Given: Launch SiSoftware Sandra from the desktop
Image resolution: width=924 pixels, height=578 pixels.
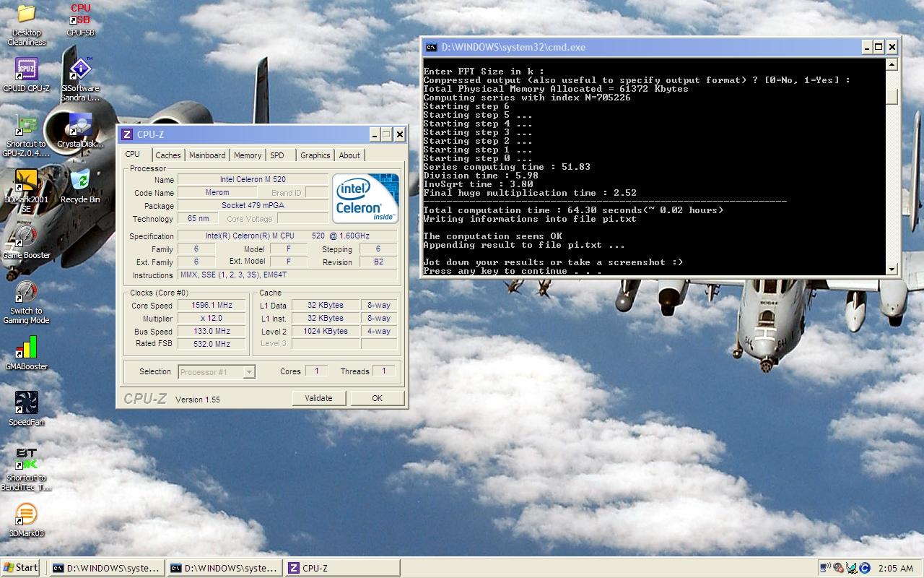Looking at the screenshot, I should pyautogui.click(x=80, y=79).
